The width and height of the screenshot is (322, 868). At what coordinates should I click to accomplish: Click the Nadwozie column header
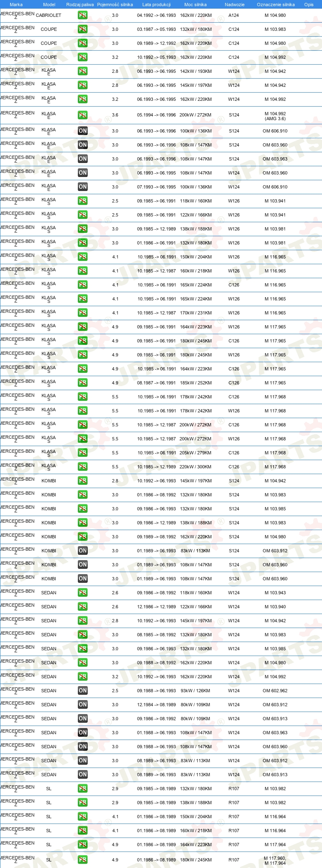[235, 5]
